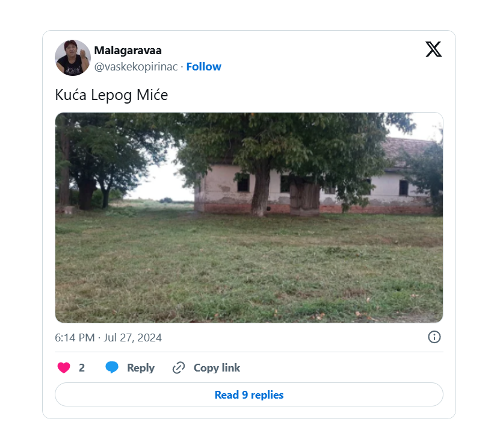This screenshot has width=497, height=448.
Task: Open Malagaravaa's profile avatar picture
Action: pos(73,58)
